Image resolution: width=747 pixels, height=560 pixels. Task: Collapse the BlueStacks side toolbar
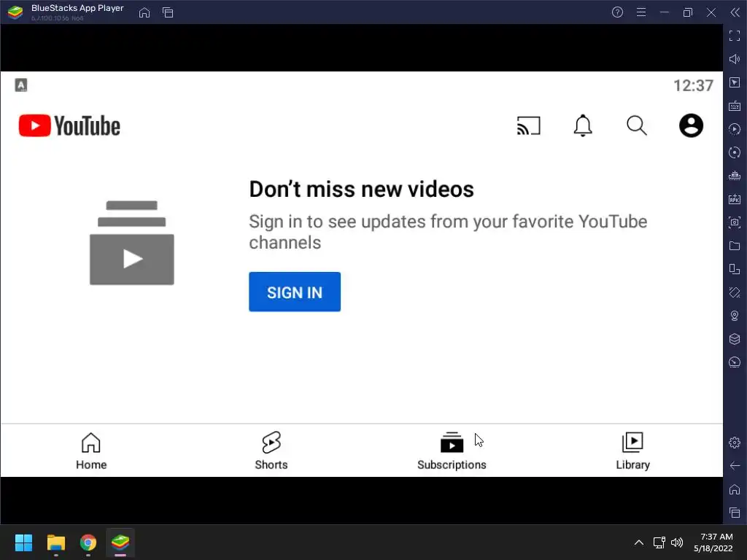[x=735, y=12]
